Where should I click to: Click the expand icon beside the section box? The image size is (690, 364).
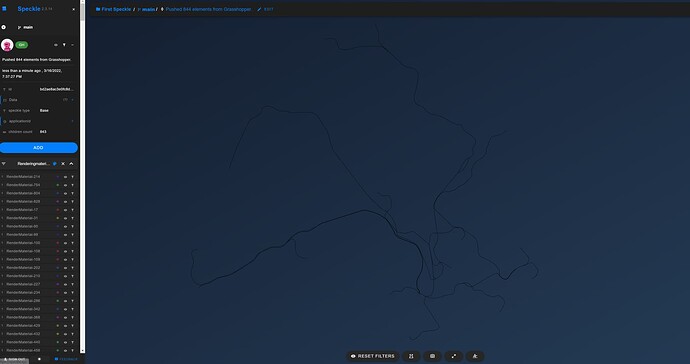[x=454, y=356]
